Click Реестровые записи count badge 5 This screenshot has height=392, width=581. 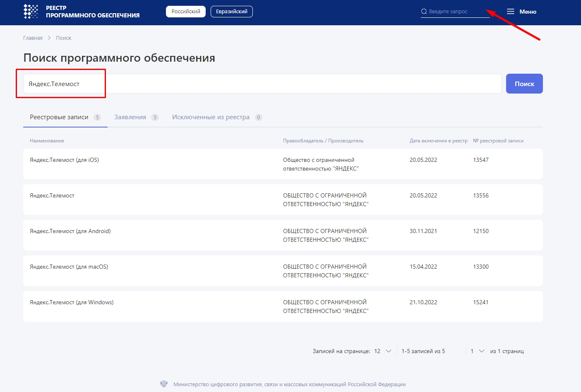[97, 117]
